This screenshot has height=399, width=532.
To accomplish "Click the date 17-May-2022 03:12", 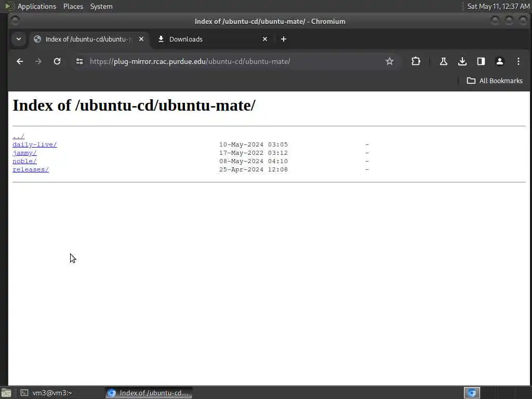I will click(254, 153).
